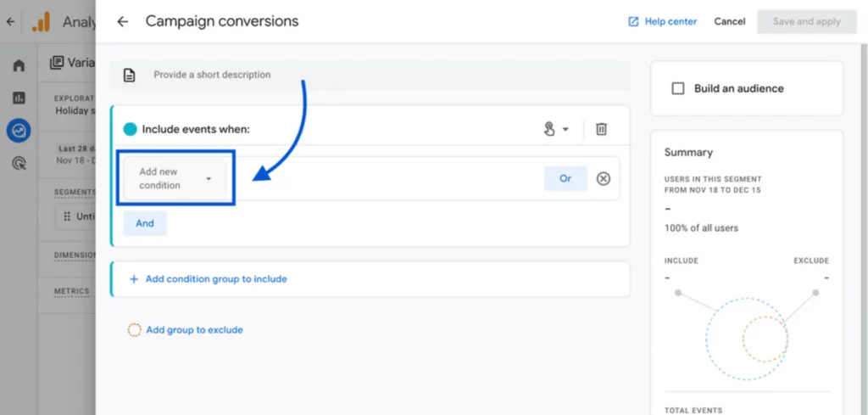This screenshot has width=868, height=415.
Task: Expand the Add new condition dropdown
Action: (175, 178)
